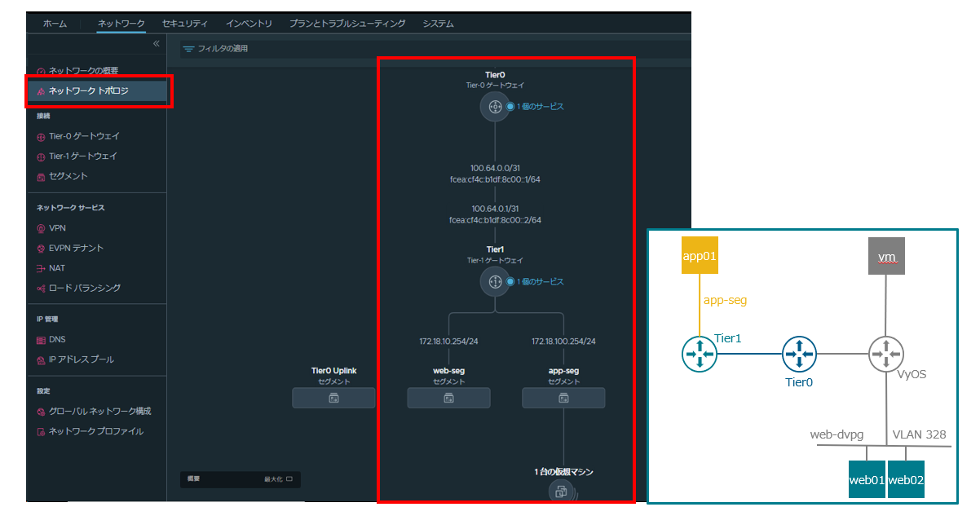This screenshot has height=507, width=980.
Task: Click the 1 台の仮想マシン VM icon
Action: pos(562,490)
